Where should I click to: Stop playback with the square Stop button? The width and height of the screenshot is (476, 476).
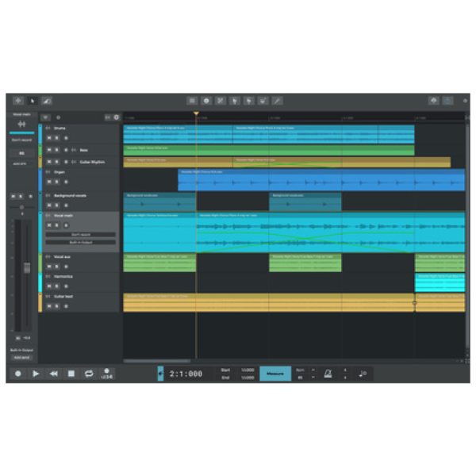pos(71,374)
